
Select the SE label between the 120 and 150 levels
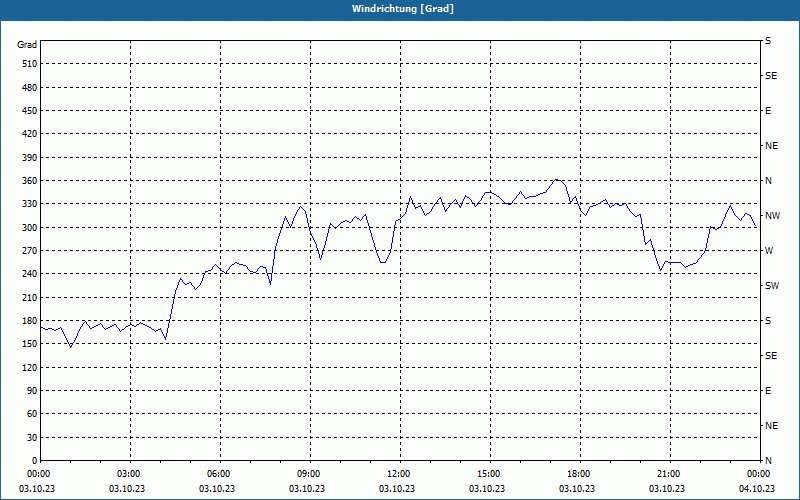[x=771, y=356]
